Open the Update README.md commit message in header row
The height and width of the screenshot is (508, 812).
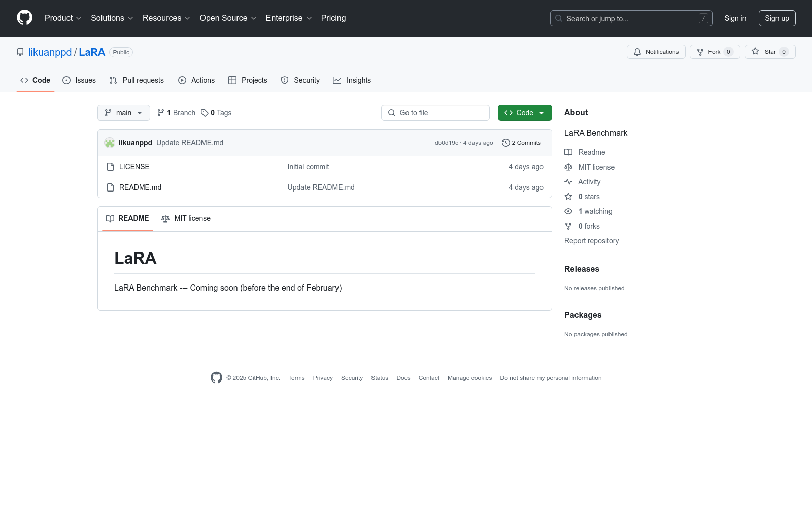click(x=190, y=143)
